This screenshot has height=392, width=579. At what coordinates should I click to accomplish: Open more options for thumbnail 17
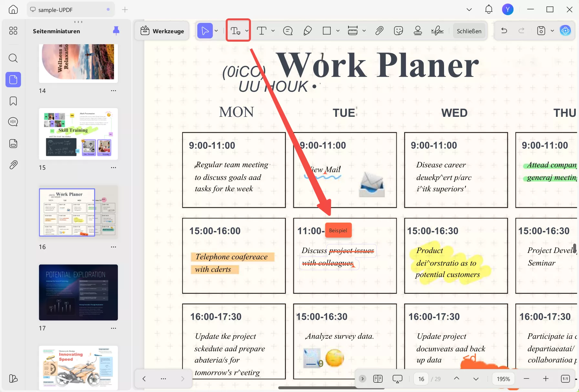tap(113, 328)
